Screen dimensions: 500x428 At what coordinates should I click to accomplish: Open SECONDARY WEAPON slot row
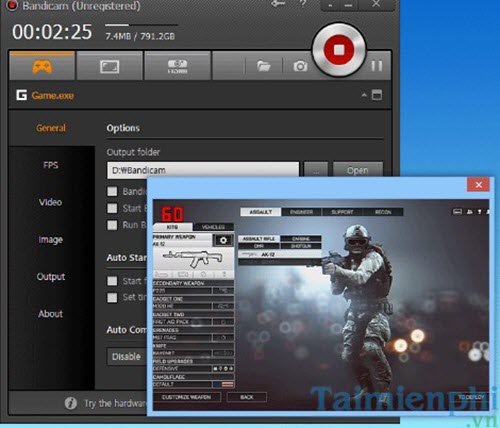[193, 287]
